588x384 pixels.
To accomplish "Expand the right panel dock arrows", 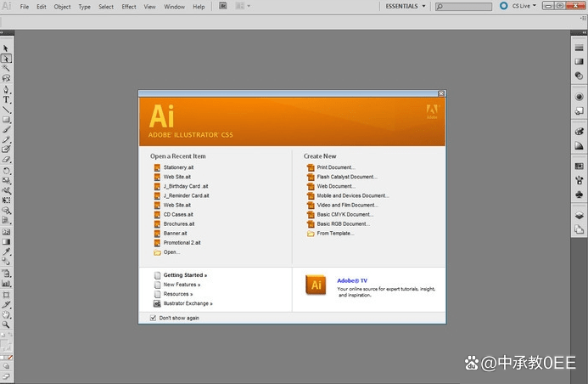I will [585, 32].
